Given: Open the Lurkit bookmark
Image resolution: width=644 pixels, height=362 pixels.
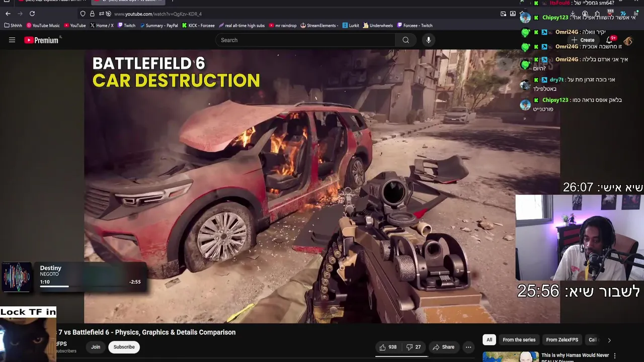Looking at the screenshot, I should coord(351,26).
